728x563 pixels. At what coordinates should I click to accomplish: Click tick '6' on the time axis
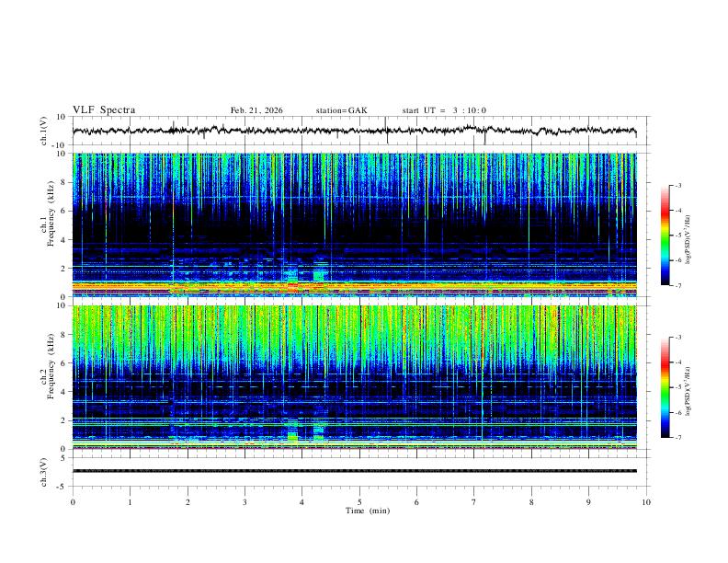click(417, 502)
